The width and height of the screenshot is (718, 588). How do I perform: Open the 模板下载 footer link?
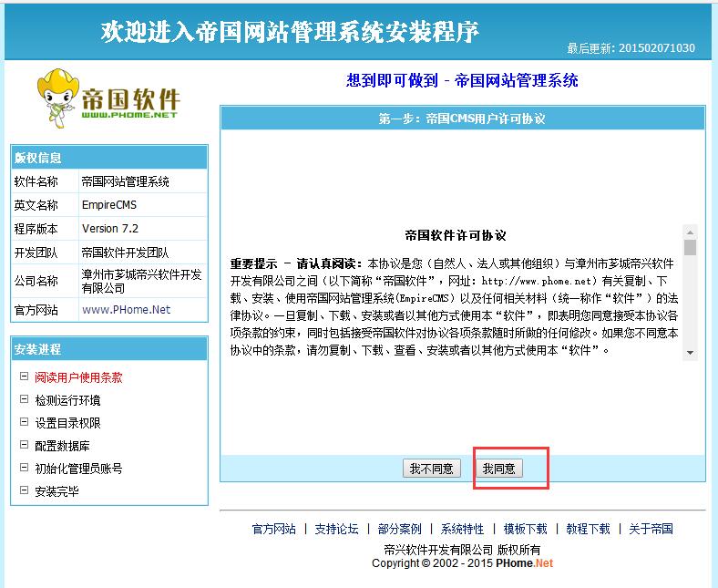[525, 529]
